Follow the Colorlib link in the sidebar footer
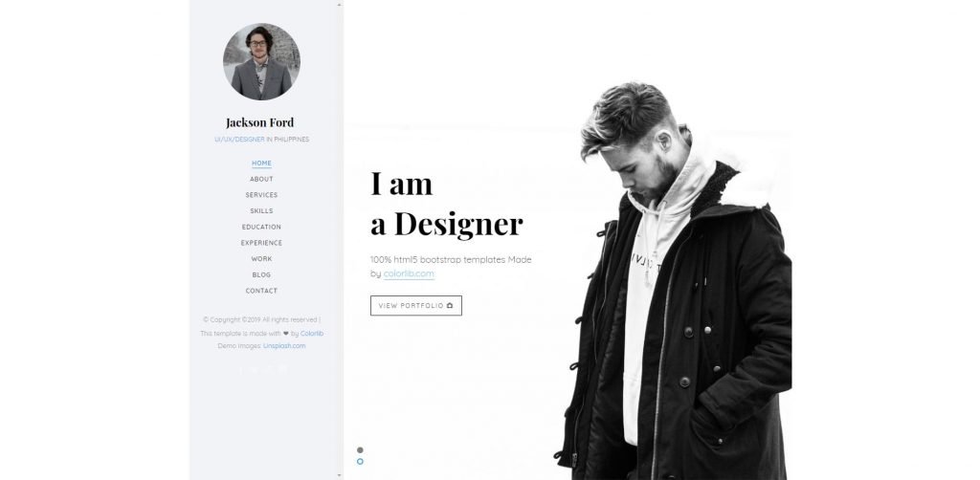The height and width of the screenshot is (480, 980). [312, 334]
